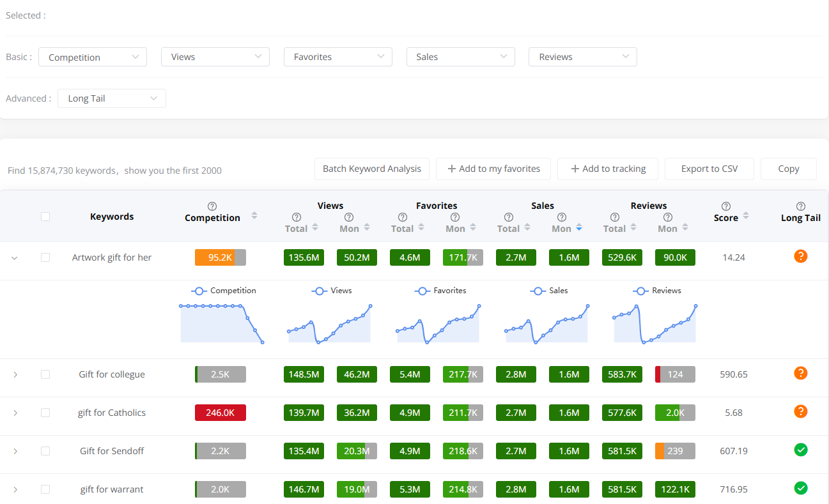Screen dimensions: 829x504
Task: Click the orange 239 reviews bar
Action: click(675, 451)
